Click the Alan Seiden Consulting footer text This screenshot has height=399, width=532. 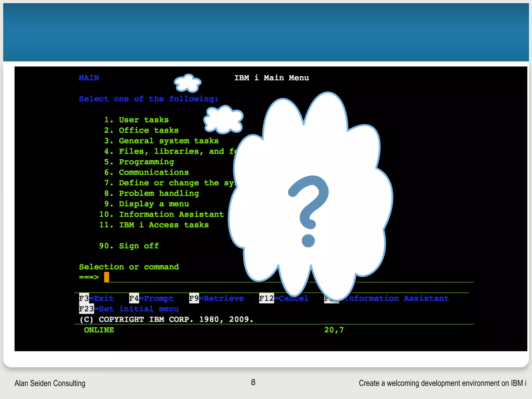50,383
